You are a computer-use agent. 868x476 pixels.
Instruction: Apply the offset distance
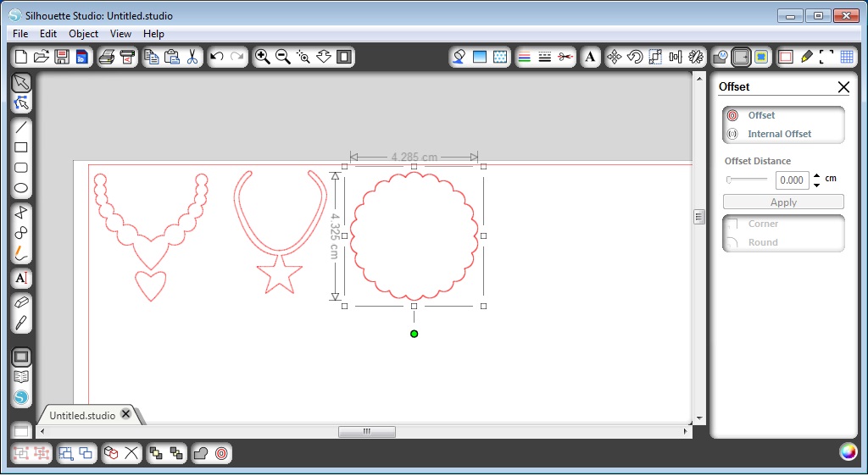point(783,202)
